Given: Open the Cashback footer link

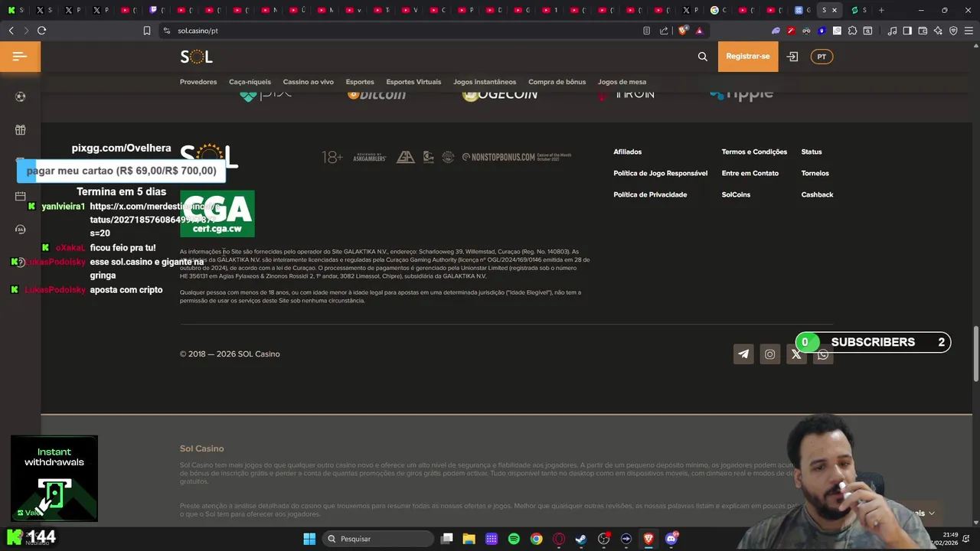Looking at the screenshot, I should (817, 194).
